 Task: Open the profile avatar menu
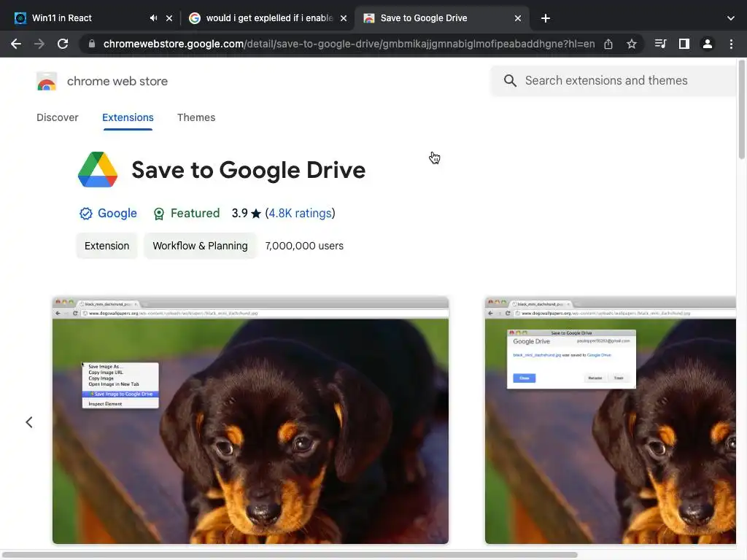(707, 44)
